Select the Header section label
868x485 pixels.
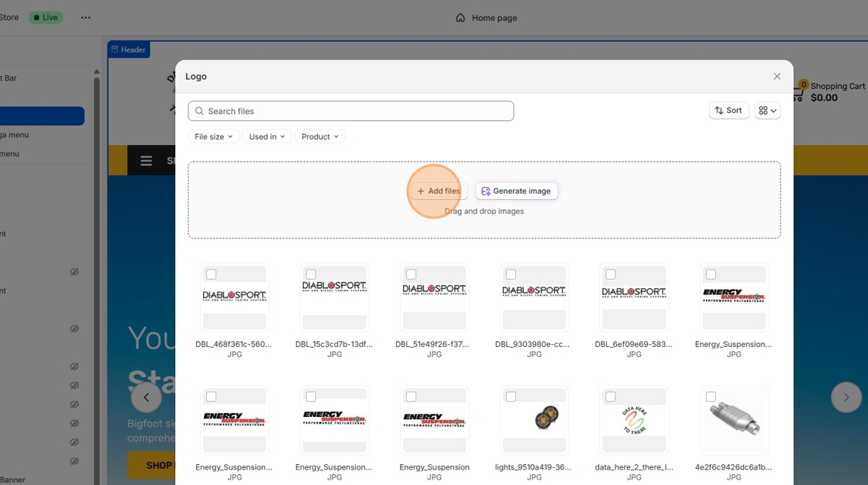click(129, 50)
